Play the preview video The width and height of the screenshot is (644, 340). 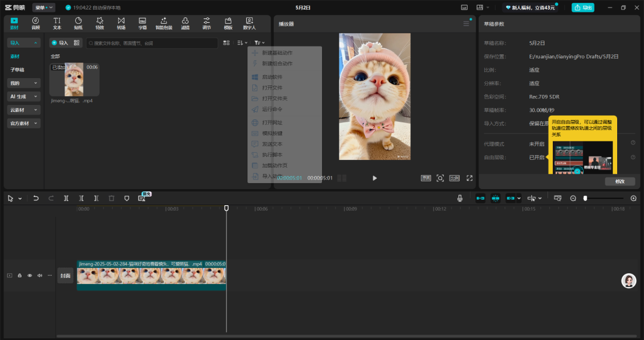tap(374, 178)
